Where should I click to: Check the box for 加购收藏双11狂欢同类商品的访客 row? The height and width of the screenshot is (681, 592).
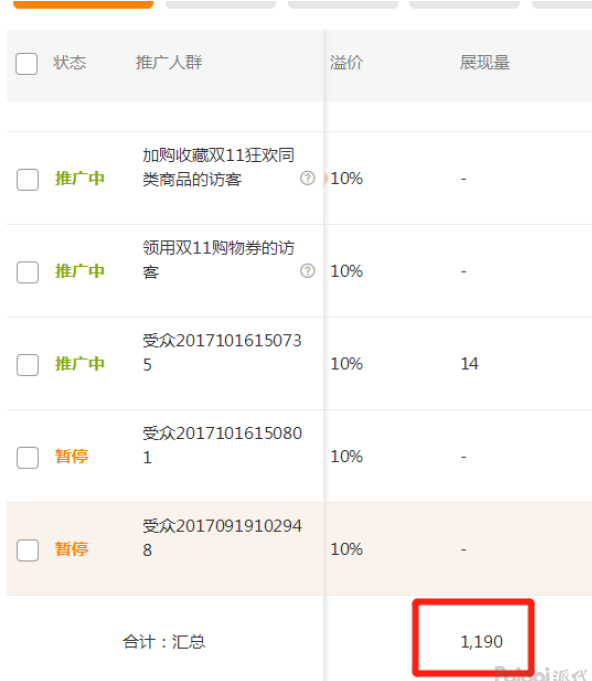28,179
